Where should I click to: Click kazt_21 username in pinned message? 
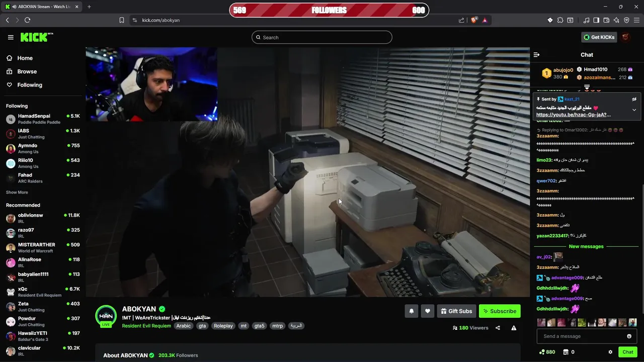click(572, 99)
